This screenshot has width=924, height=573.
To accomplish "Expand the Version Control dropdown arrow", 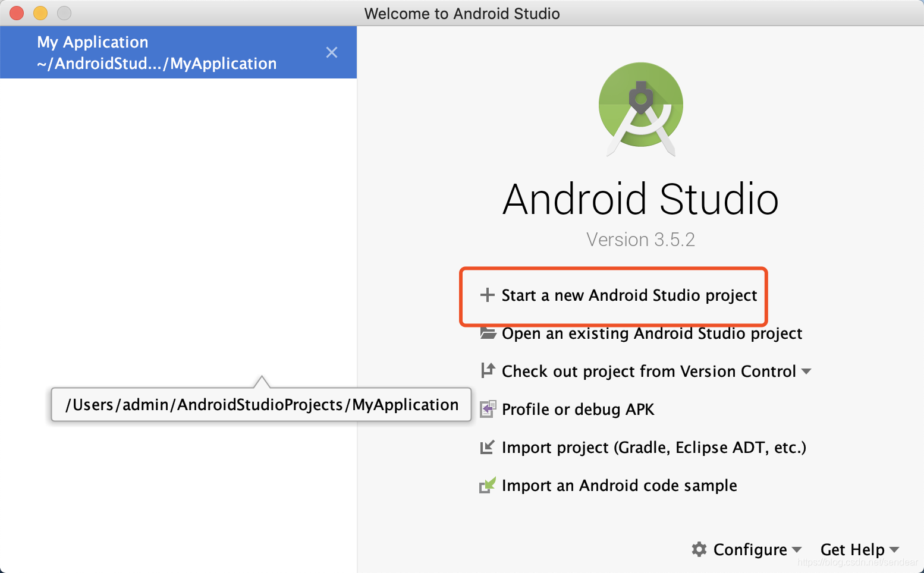I will 806,371.
